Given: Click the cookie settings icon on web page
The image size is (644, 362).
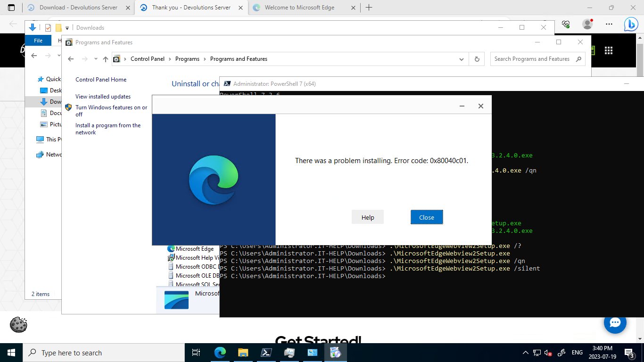Looking at the screenshot, I should [18, 325].
